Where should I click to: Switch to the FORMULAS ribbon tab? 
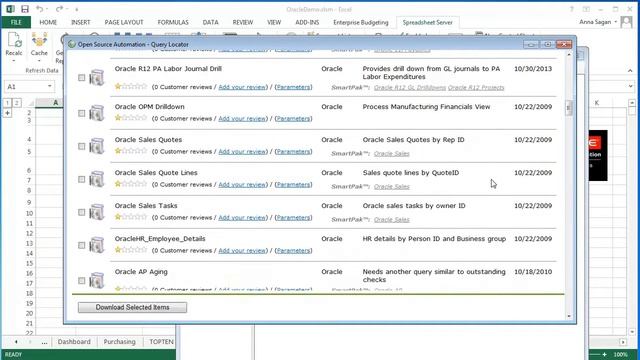(173, 22)
